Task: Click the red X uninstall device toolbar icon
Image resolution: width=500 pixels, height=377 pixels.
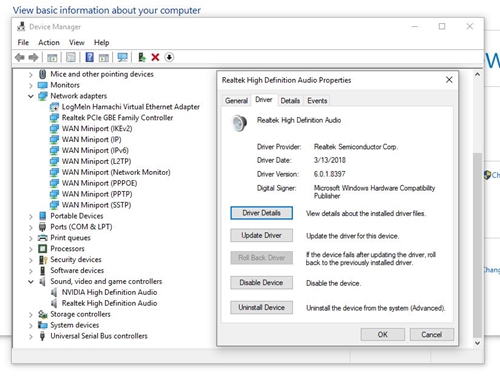Action: point(155,57)
